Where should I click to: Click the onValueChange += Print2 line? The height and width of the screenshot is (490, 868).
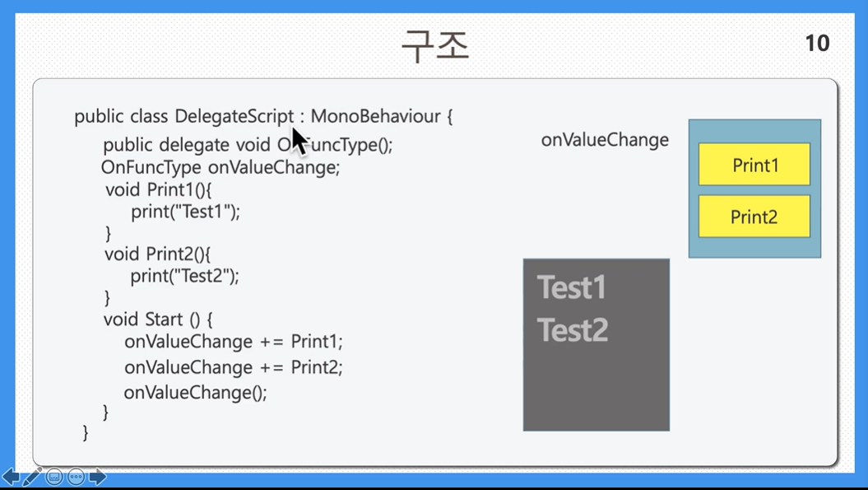pos(234,367)
